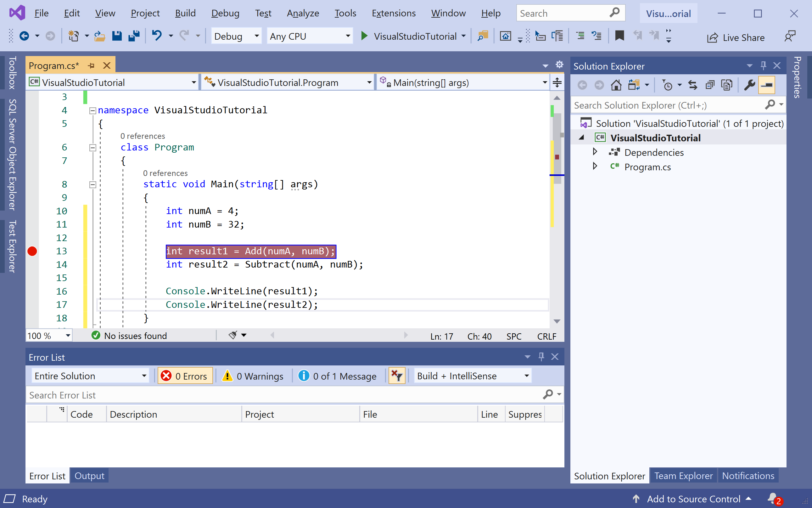Click the Open File toolbar icon
The height and width of the screenshot is (508, 812).
100,36
